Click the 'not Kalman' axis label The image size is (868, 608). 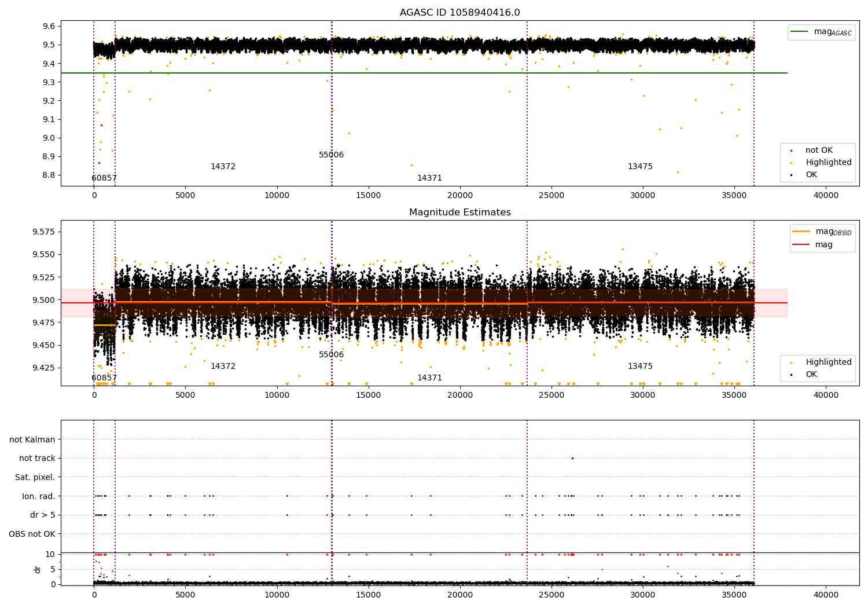pyautogui.click(x=32, y=440)
